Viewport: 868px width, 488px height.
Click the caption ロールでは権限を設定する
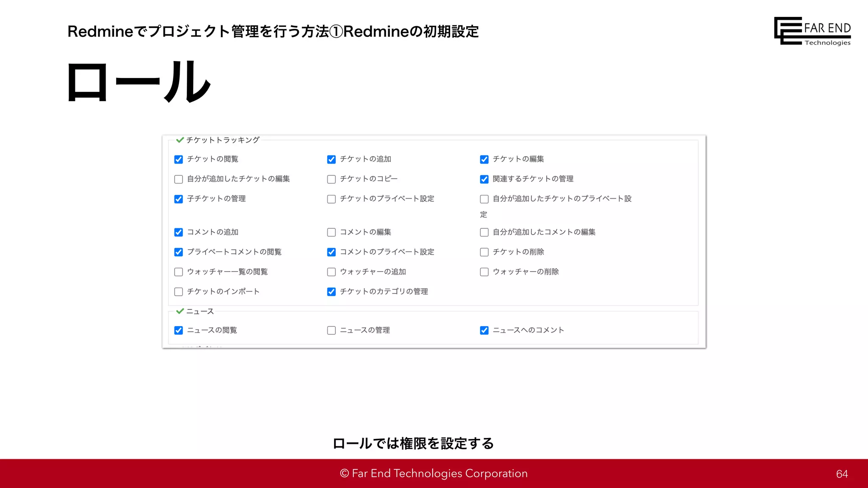pyautogui.click(x=413, y=444)
